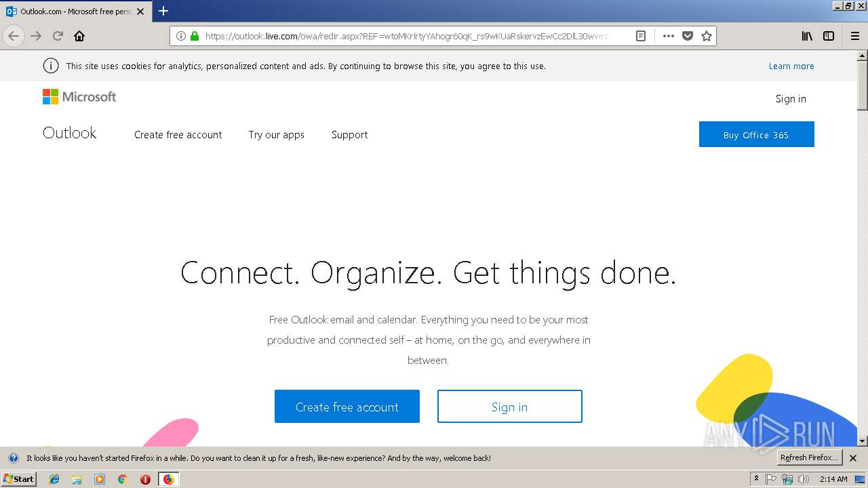Select the Outlook.com browser tab

75,12
